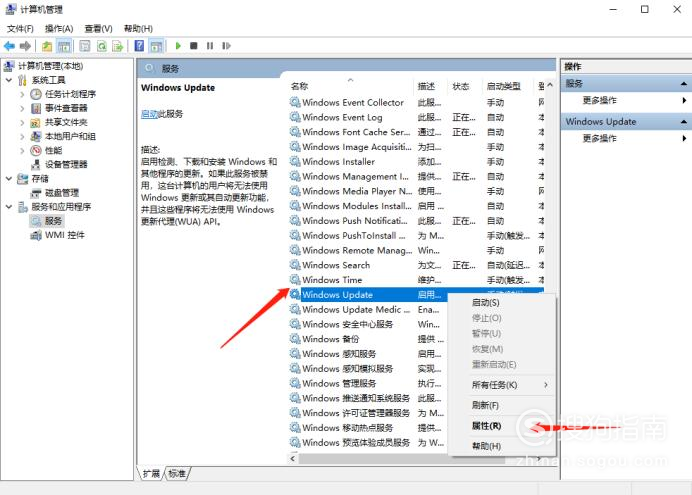
Task: Click the horizontal scrollbar left arrow
Action: click(x=293, y=459)
